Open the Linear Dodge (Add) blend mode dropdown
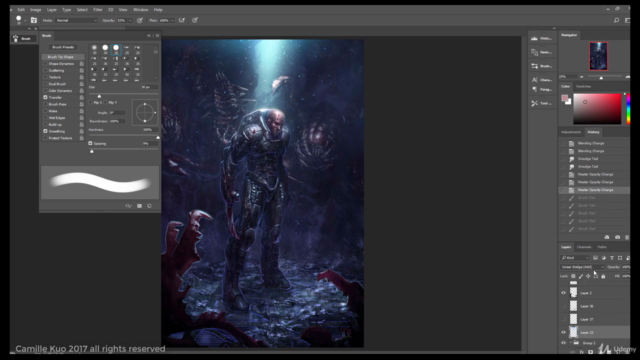Screen dimensions: 640x360 point(582,267)
